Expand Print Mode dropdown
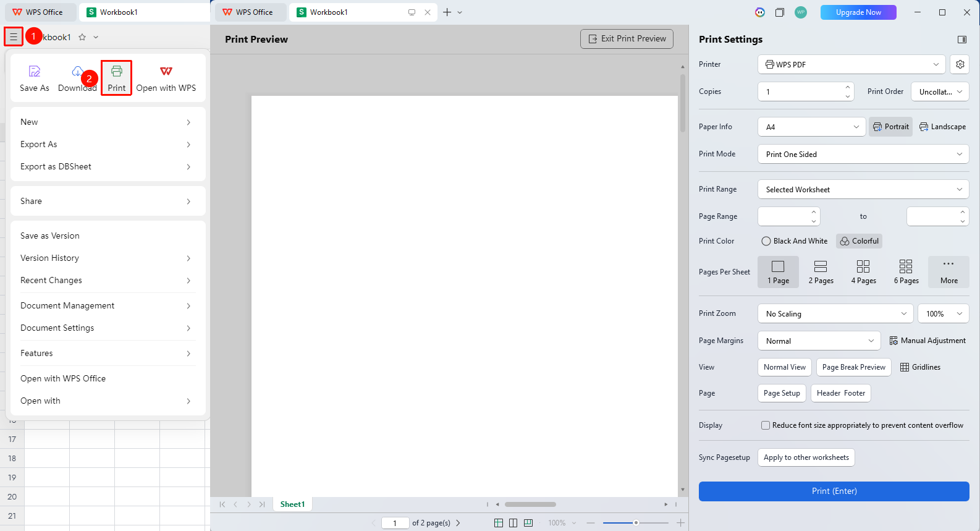This screenshot has height=531, width=980. coord(863,154)
